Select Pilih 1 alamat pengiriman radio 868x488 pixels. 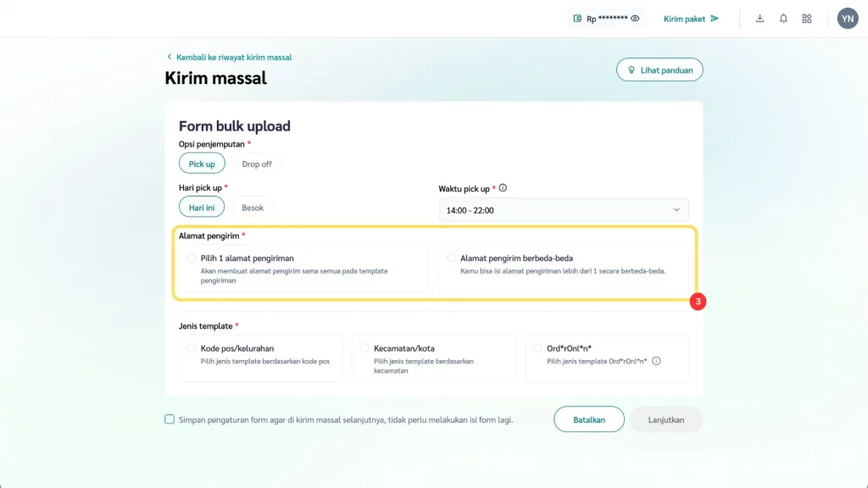pyautogui.click(x=192, y=258)
